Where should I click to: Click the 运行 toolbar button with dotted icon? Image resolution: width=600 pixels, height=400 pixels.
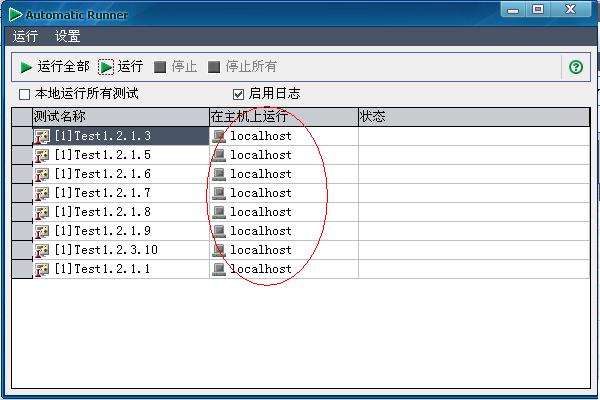(121, 67)
